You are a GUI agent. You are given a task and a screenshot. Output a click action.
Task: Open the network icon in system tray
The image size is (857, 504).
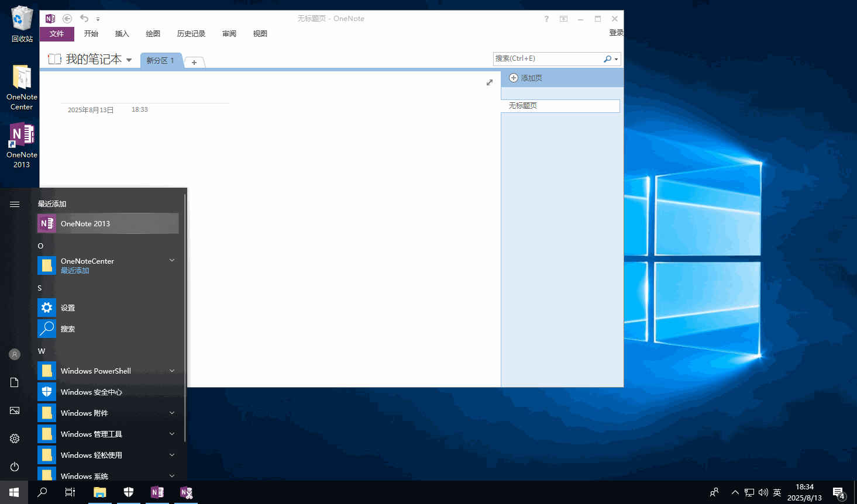(x=749, y=492)
